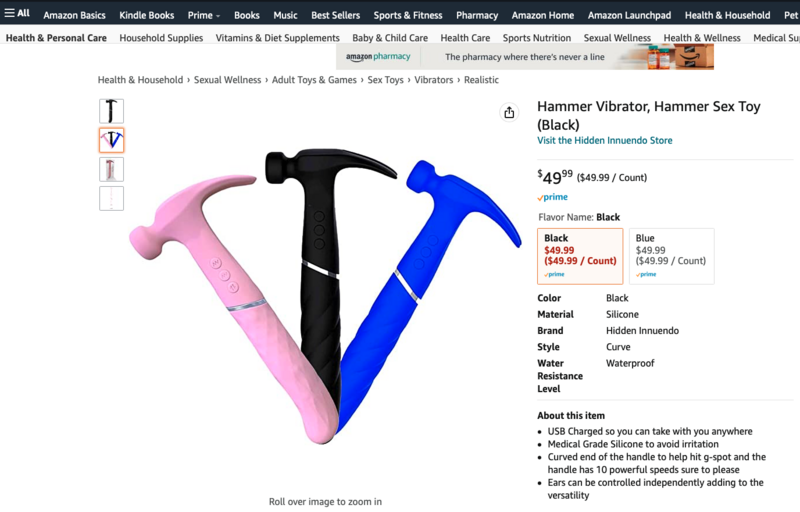Open Household Supplies category tab
Screen dimensions: 800x512
tap(161, 38)
